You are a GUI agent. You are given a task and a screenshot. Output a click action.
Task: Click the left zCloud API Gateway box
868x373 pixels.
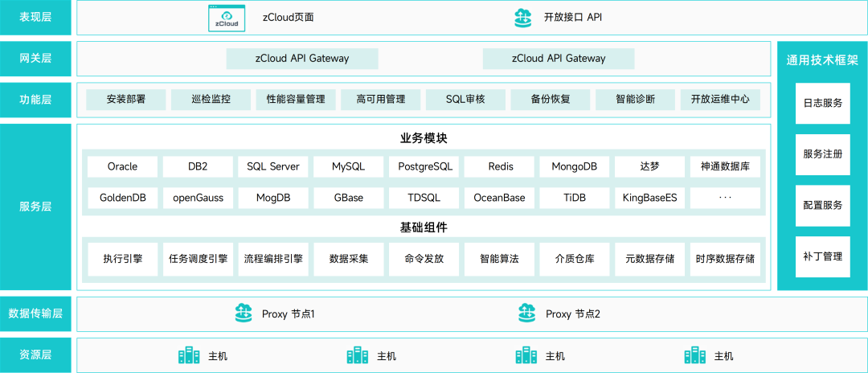pyautogui.click(x=302, y=59)
